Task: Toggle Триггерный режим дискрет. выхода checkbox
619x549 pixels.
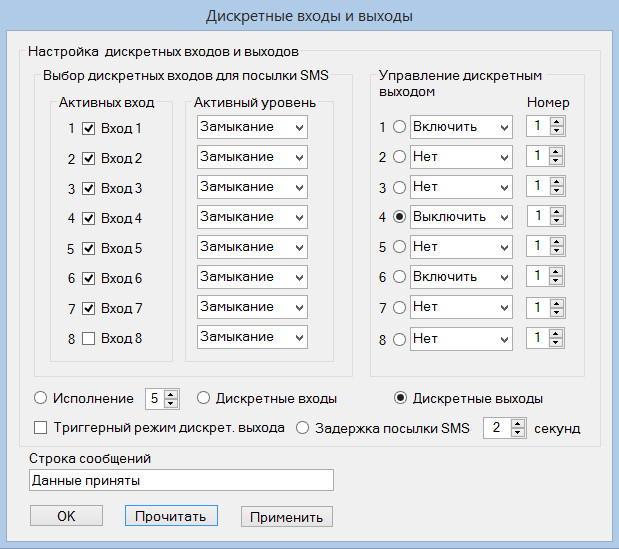Action: [40, 428]
